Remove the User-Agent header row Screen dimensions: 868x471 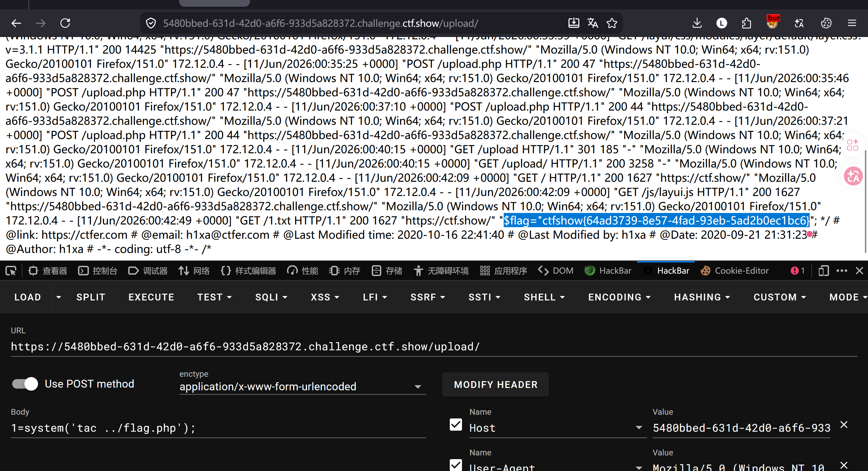tap(844, 465)
